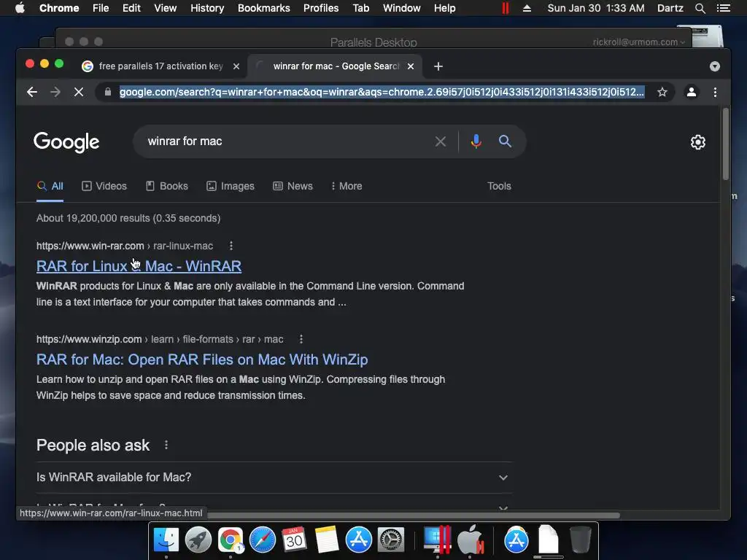The height and width of the screenshot is (560, 747).
Task: Open the Window menu
Action: (402, 8)
